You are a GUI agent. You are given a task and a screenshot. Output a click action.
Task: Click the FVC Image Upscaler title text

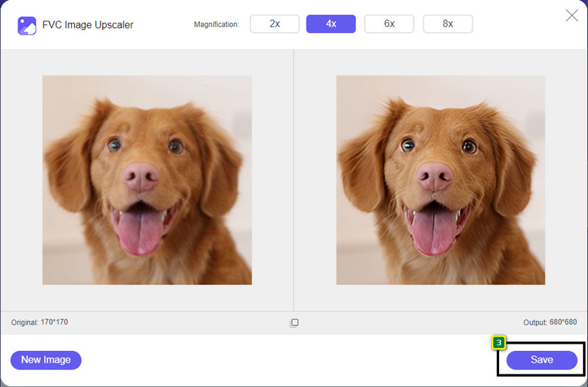pos(87,25)
